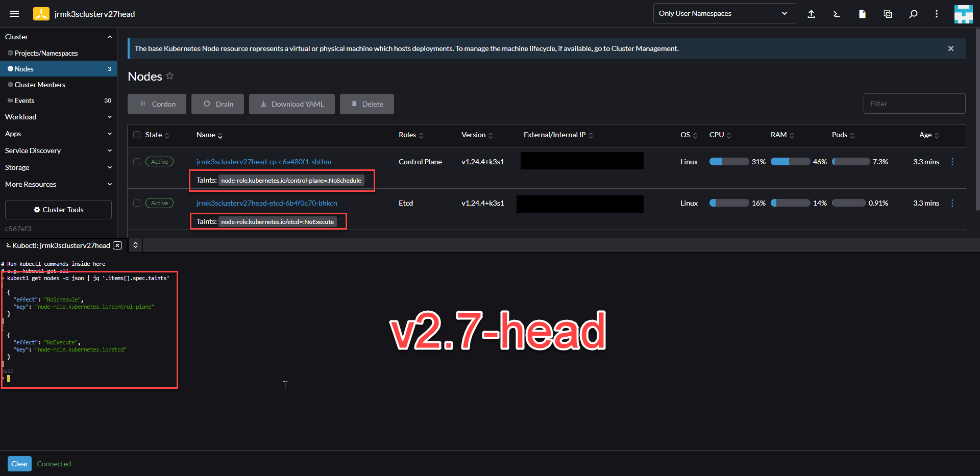Image resolution: width=980 pixels, height=476 pixels.
Task: Open the resource search magnifier icon
Action: tap(914, 14)
